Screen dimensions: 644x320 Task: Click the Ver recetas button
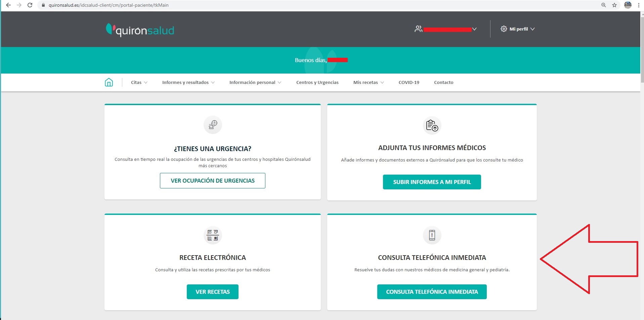coord(213,292)
